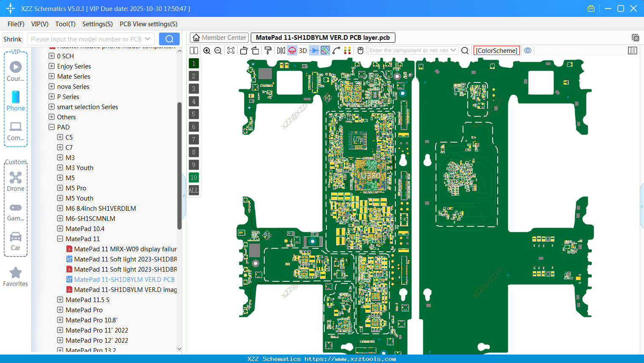Collapse the PAD category
Image resolution: width=644 pixels, height=363 pixels.
tap(52, 127)
